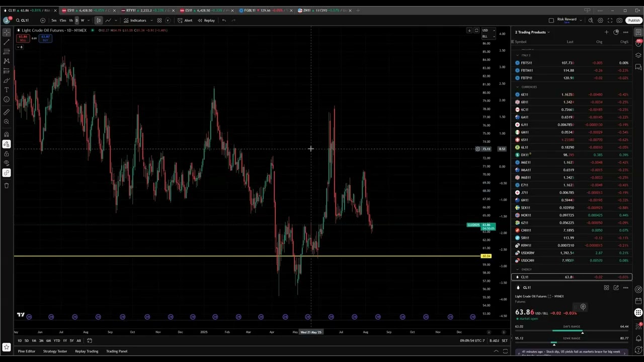Toggle B-ADJ back-adjustment setting
The image size is (644, 362).
[494, 341]
